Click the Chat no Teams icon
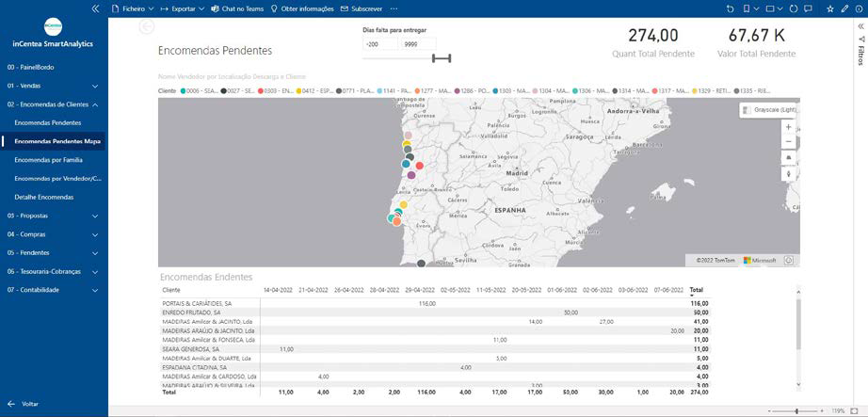 click(x=215, y=8)
